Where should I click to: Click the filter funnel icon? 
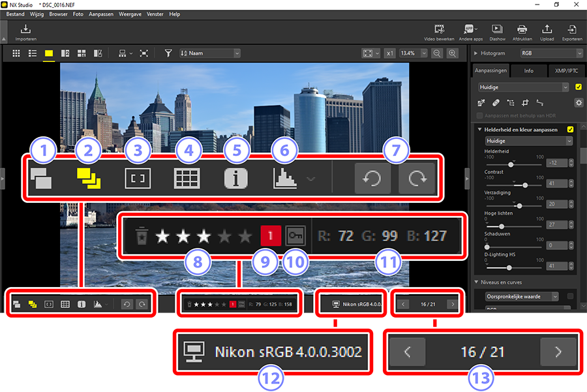(x=168, y=53)
